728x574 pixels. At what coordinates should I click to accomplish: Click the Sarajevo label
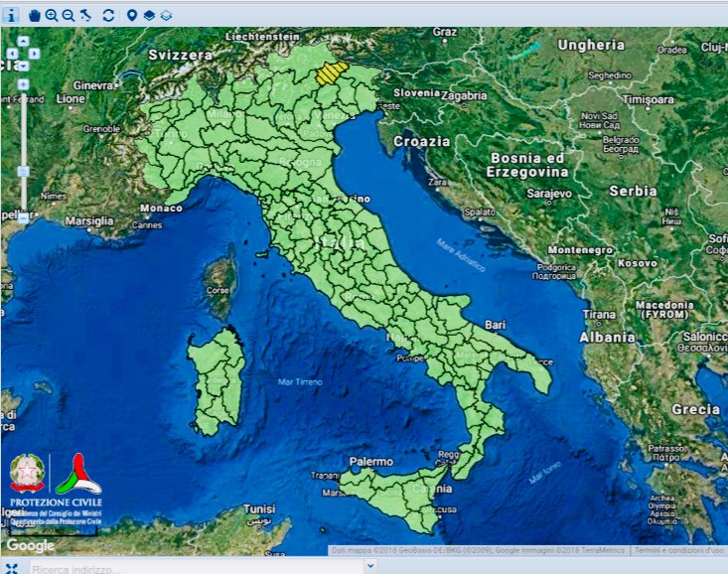point(549,194)
